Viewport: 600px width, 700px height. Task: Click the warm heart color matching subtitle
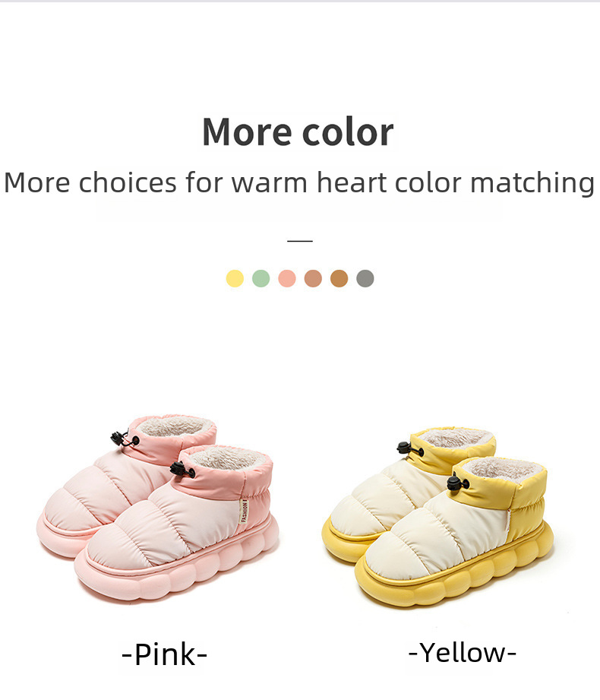coord(299,182)
